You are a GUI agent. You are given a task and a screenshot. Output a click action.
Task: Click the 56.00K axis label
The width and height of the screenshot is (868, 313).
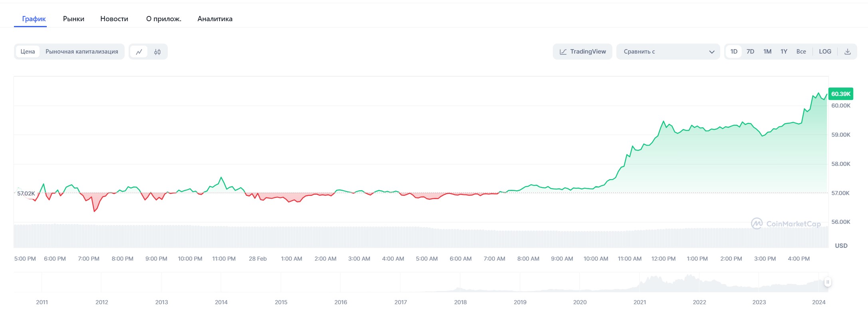[841, 222]
